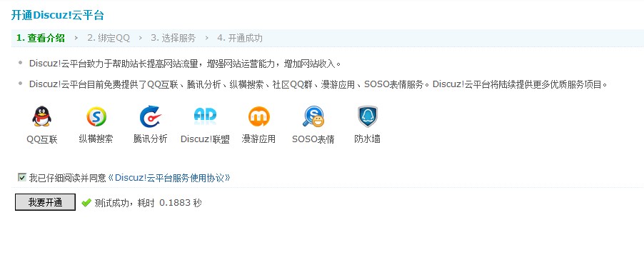Select step 3. 选择服务
The height and width of the screenshot is (270, 644).
coord(173,39)
